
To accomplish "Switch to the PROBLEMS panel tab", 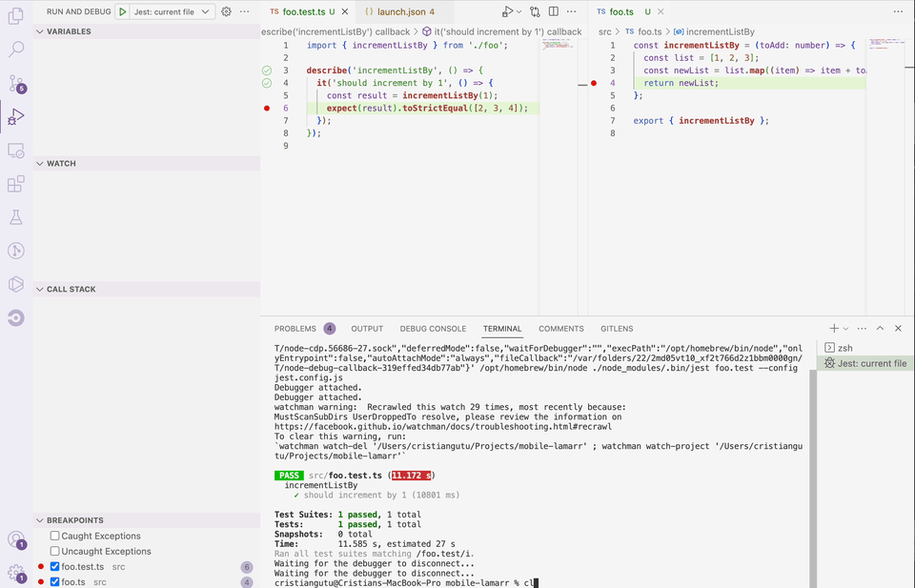I will tap(295, 329).
